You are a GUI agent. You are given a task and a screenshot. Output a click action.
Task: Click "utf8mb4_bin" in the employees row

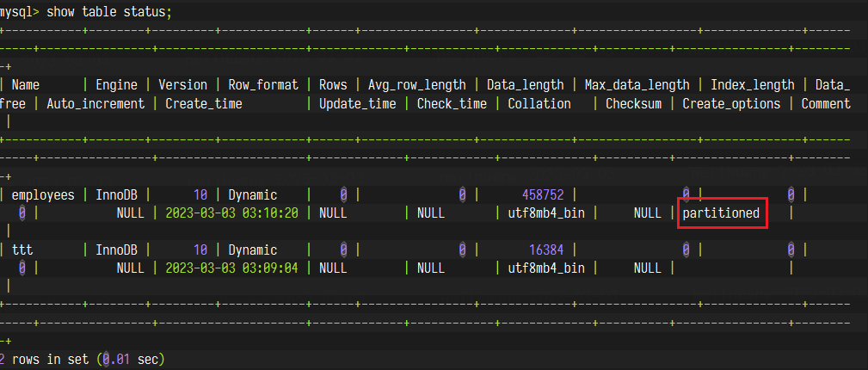(x=545, y=213)
